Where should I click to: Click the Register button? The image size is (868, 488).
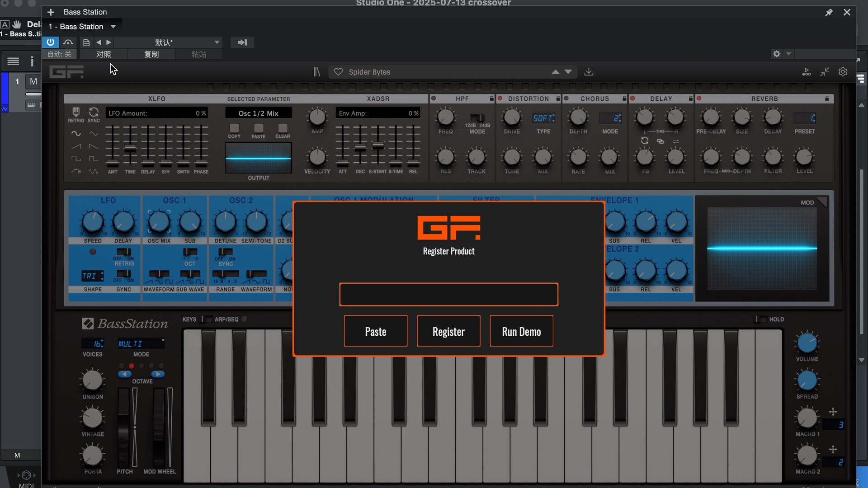click(448, 331)
